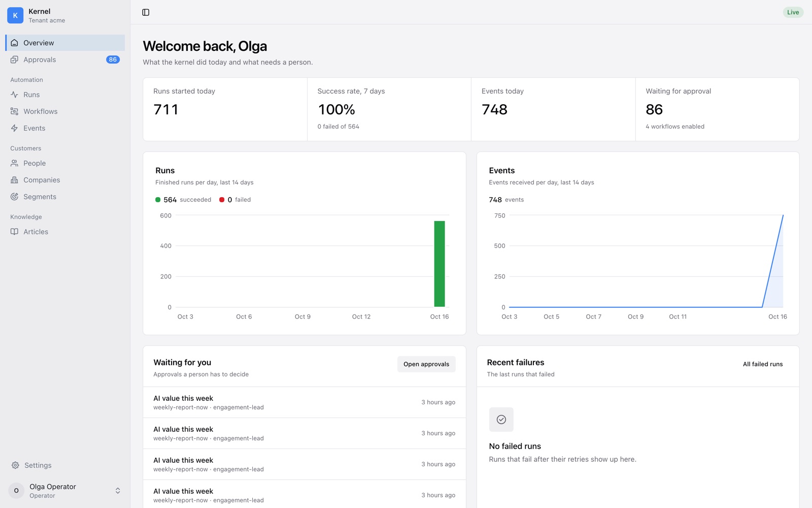Click the blue Kernel K logo
Image resolution: width=812 pixels, height=508 pixels.
(15, 15)
